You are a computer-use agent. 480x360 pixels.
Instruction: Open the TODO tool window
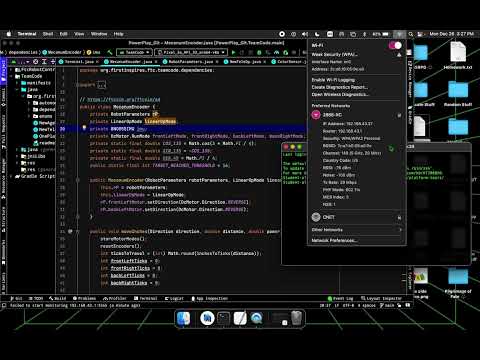[x=36, y=298]
